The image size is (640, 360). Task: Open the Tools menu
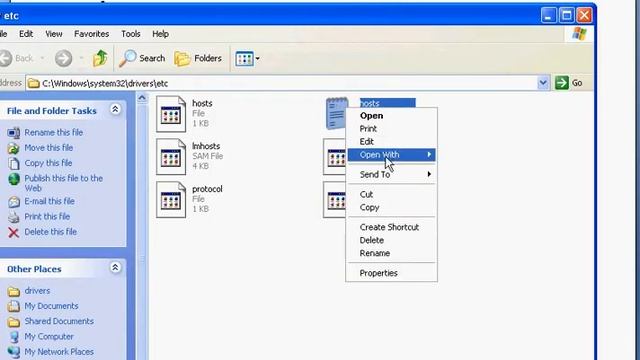click(x=131, y=34)
